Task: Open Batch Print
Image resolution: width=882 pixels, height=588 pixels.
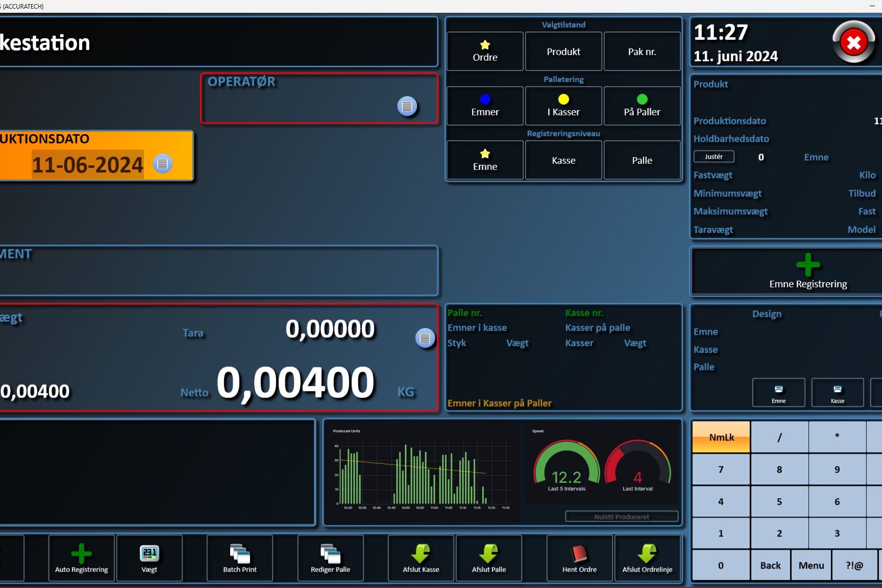Action: [x=239, y=554]
